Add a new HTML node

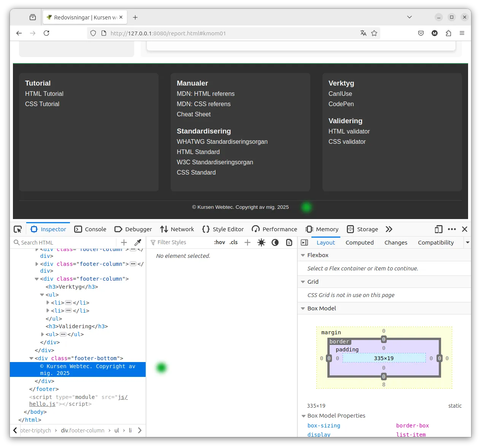(124, 243)
